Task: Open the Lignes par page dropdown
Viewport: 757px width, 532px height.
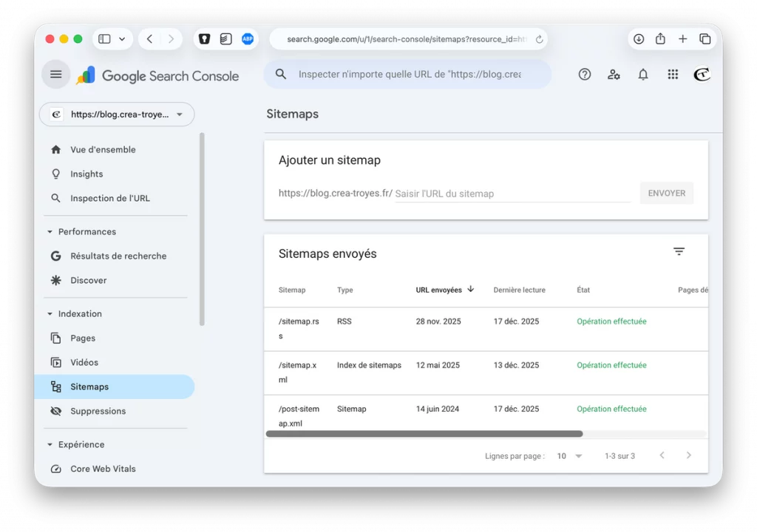Action: tap(567, 456)
